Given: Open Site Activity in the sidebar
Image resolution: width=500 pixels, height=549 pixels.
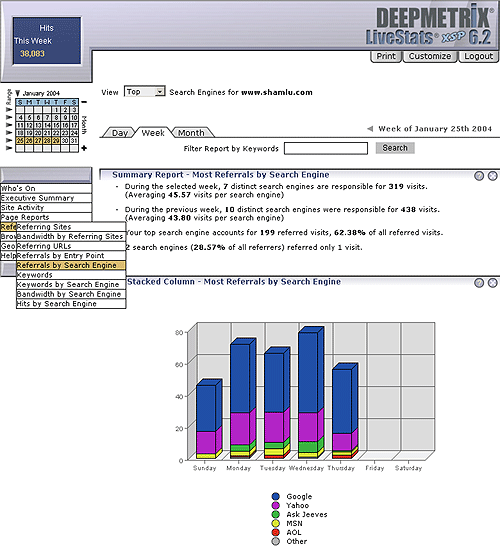Looking at the screenshot, I should click(46, 208).
